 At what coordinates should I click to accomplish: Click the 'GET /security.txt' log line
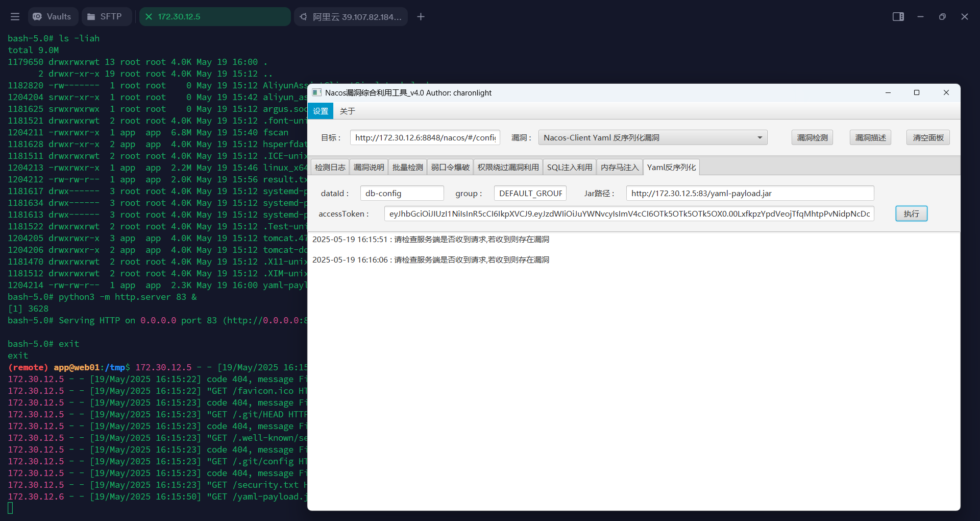pos(157,485)
